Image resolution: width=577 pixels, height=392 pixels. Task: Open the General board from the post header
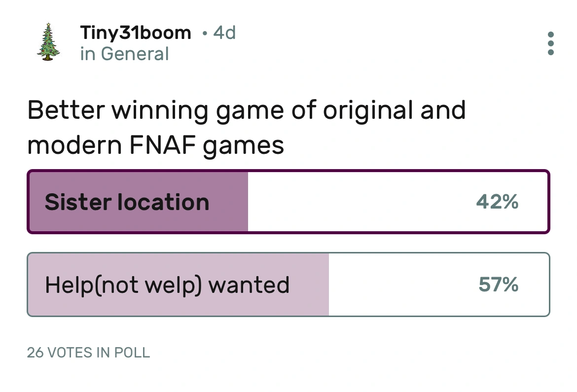point(125,53)
